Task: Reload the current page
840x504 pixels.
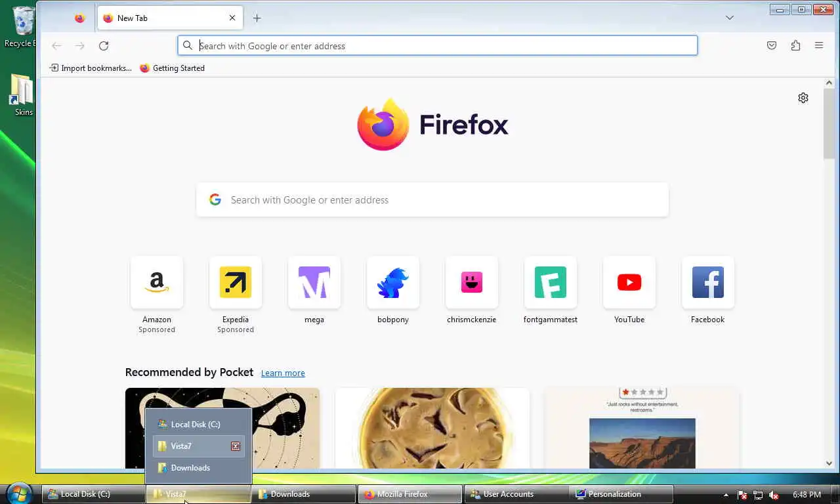Action: 104,46
